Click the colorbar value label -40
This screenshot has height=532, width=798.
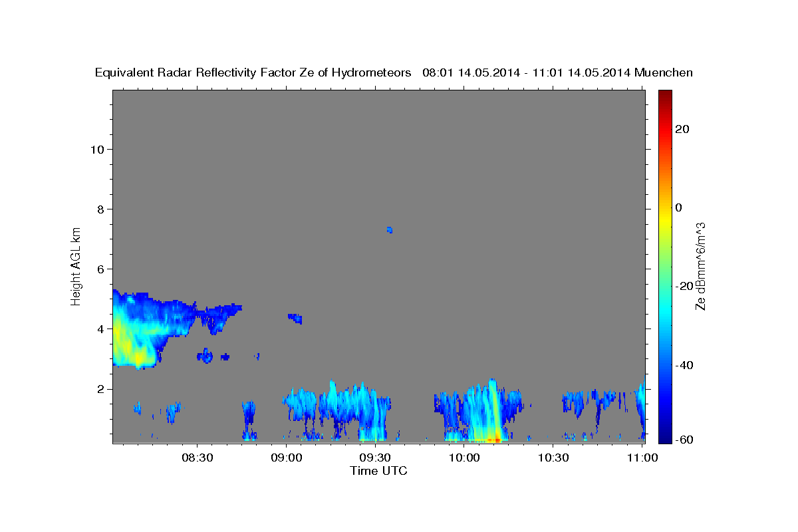coord(684,365)
